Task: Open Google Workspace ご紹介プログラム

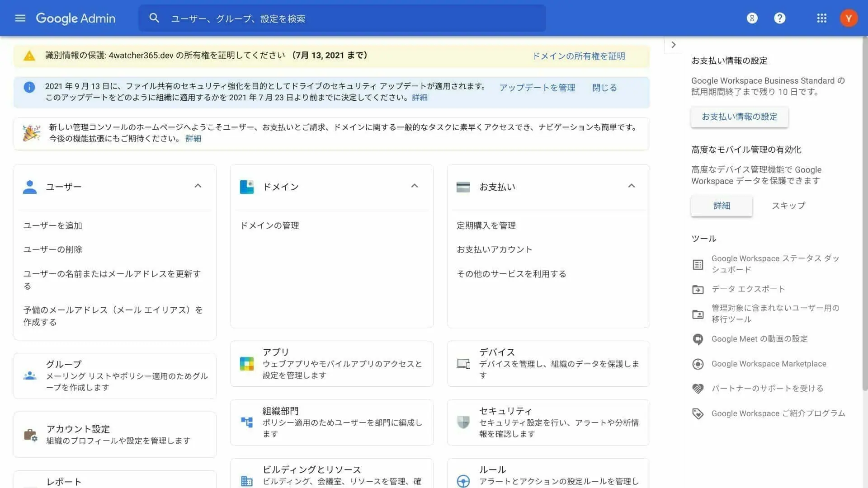Action: [778, 413]
